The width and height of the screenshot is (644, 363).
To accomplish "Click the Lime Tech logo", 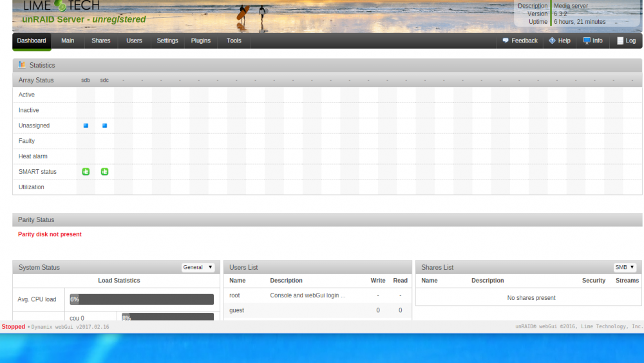I will click(62, 5).
